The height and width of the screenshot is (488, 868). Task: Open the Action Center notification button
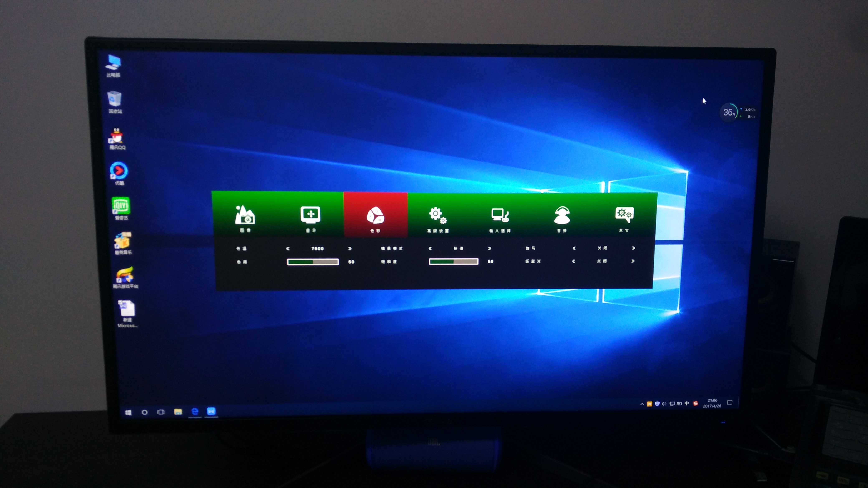729,403
